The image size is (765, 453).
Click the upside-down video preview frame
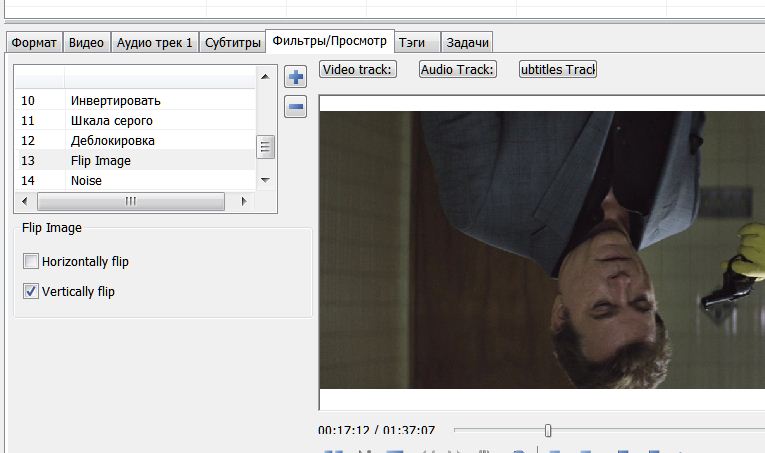coord(541,250)
